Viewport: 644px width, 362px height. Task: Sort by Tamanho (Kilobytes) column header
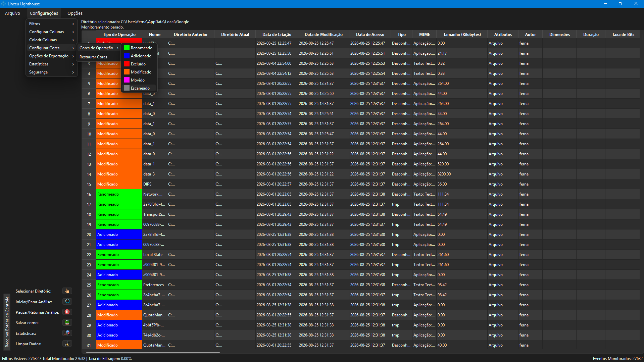point(462,35)
